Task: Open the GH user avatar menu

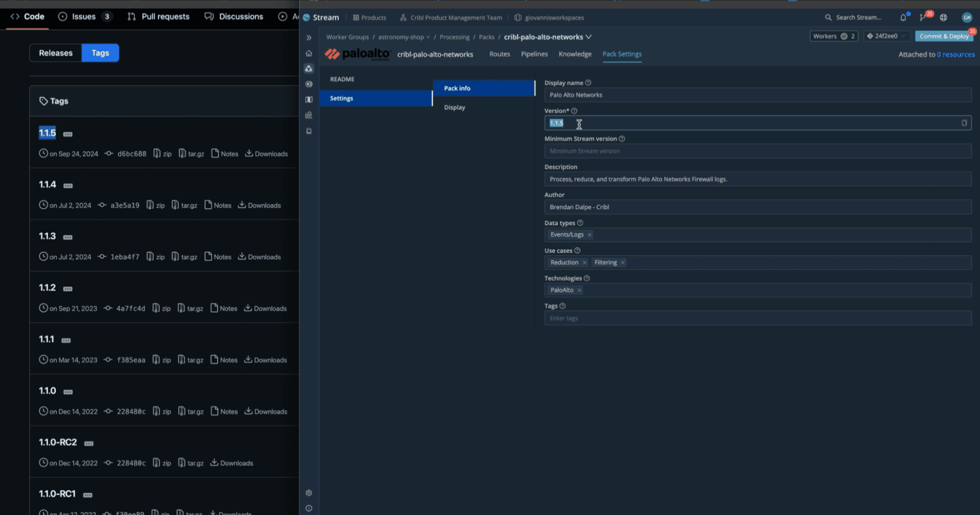Action: (967, 17)
